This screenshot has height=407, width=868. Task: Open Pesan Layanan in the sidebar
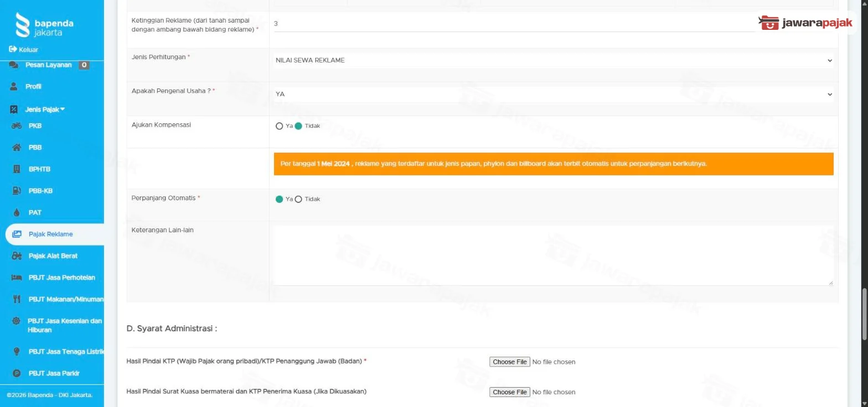click(49, 65)
